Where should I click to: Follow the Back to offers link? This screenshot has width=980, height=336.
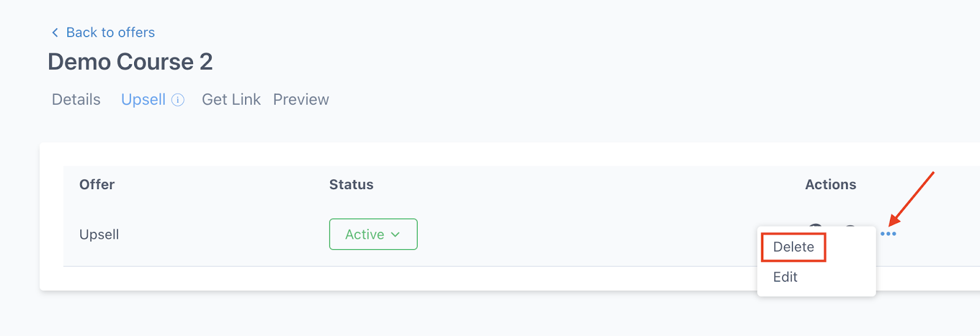pos(110,32)
